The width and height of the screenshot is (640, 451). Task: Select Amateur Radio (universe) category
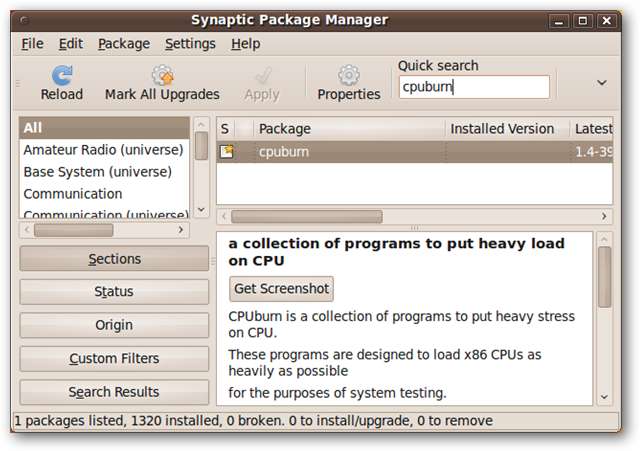tap(103, 150)
